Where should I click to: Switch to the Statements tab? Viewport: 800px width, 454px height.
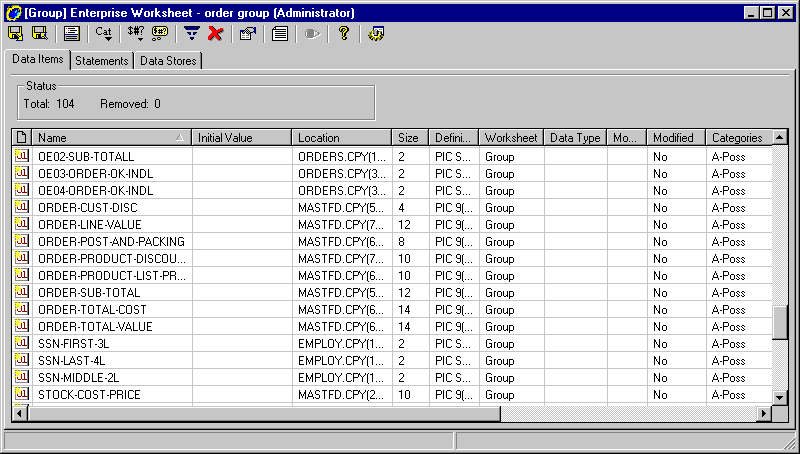pyautogui.click(x=102, y=61)
